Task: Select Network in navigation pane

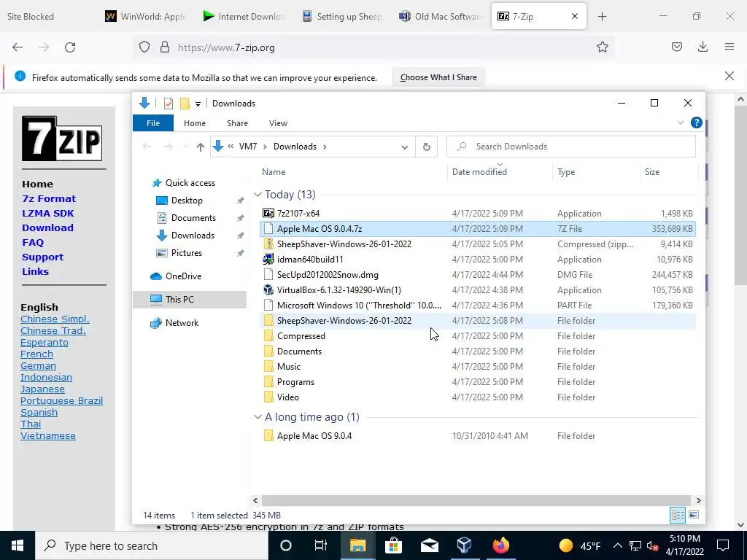Action: (x=182, y=323)
